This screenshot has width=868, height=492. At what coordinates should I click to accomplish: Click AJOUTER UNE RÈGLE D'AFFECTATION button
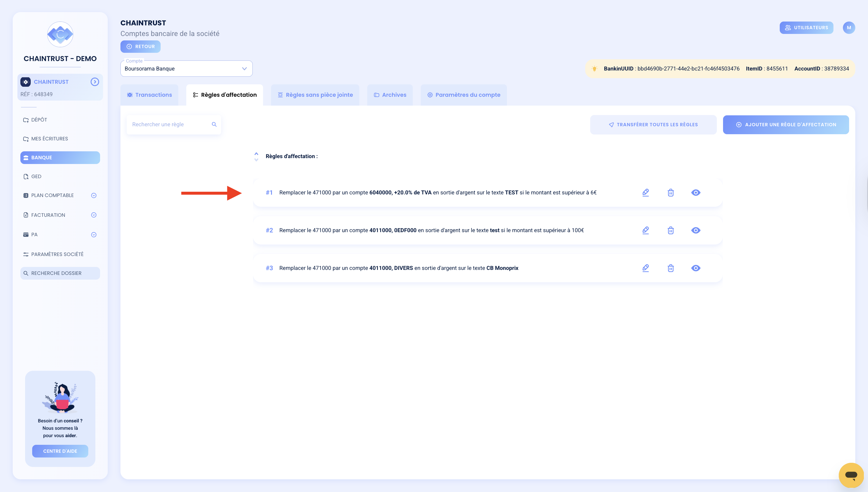pos(786,125)
